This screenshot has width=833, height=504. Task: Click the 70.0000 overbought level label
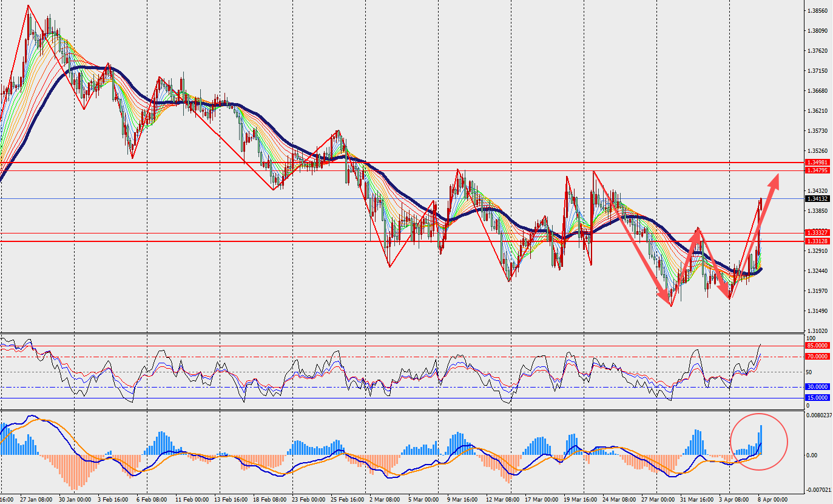click(x=817, y=357)
